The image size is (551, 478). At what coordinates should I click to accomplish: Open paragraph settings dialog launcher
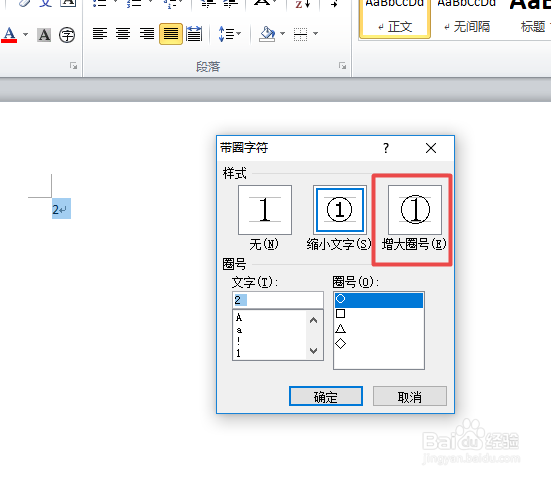click(x=342, y=66)
